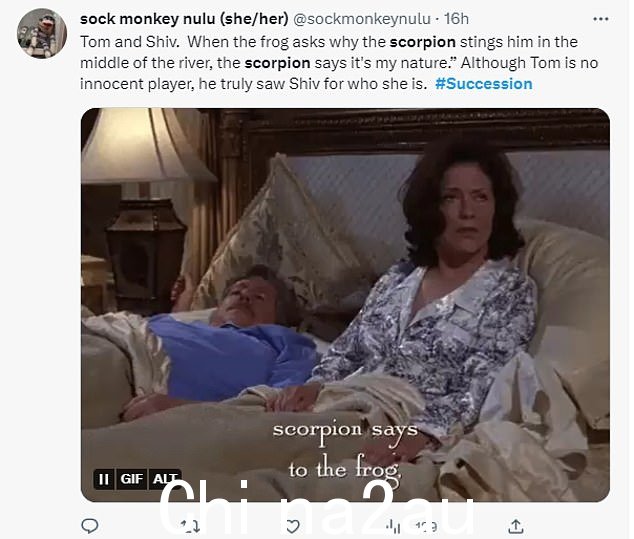Open the more options ellipsis menu
Image resolution: width=634 pixels, height=539 pixels.
point(600,19)
